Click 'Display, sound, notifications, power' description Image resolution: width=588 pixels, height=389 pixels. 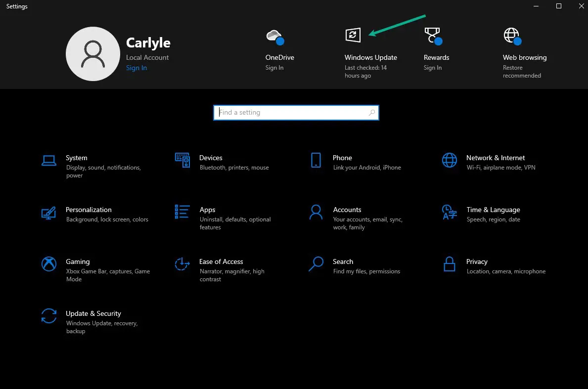tap(103, 171)
